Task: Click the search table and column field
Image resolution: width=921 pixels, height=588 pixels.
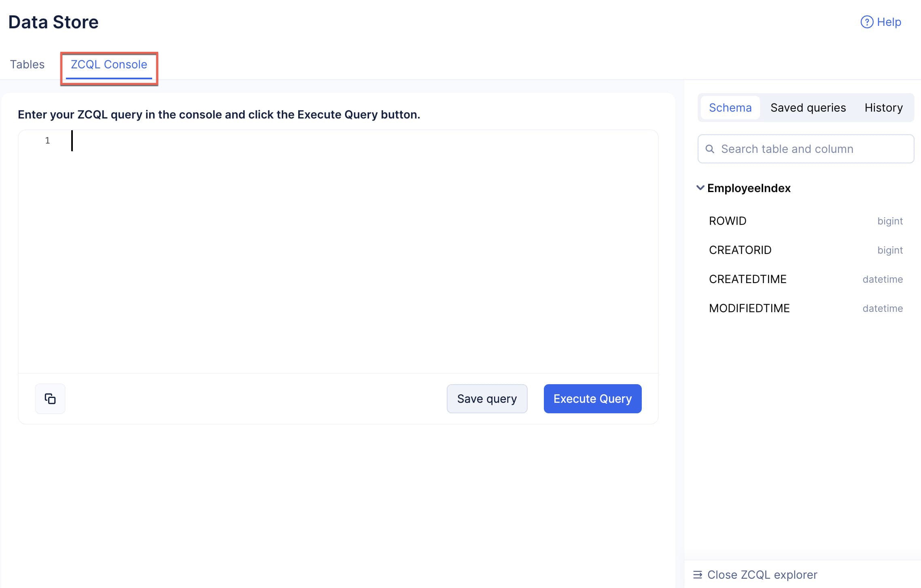Action: [x=805, y=148]
